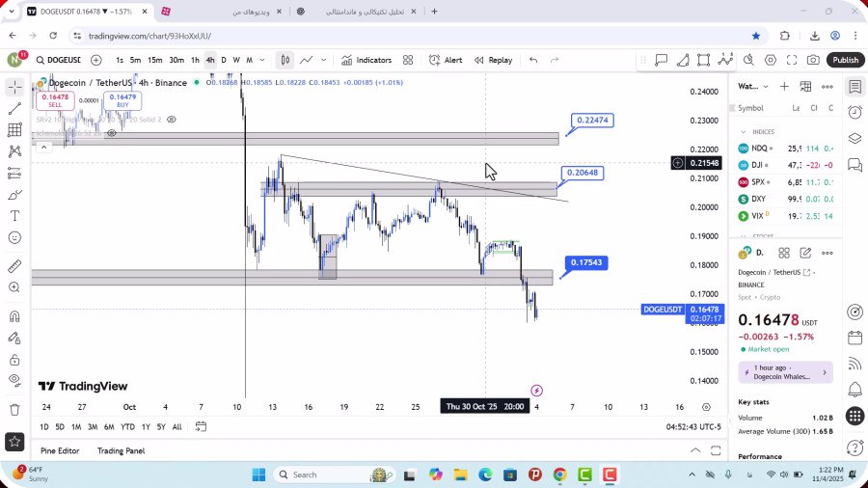The height and width of the screenshot is (488, 868).
Task: Take a chart snapshot with camera icon
Action: click(813, 60)
